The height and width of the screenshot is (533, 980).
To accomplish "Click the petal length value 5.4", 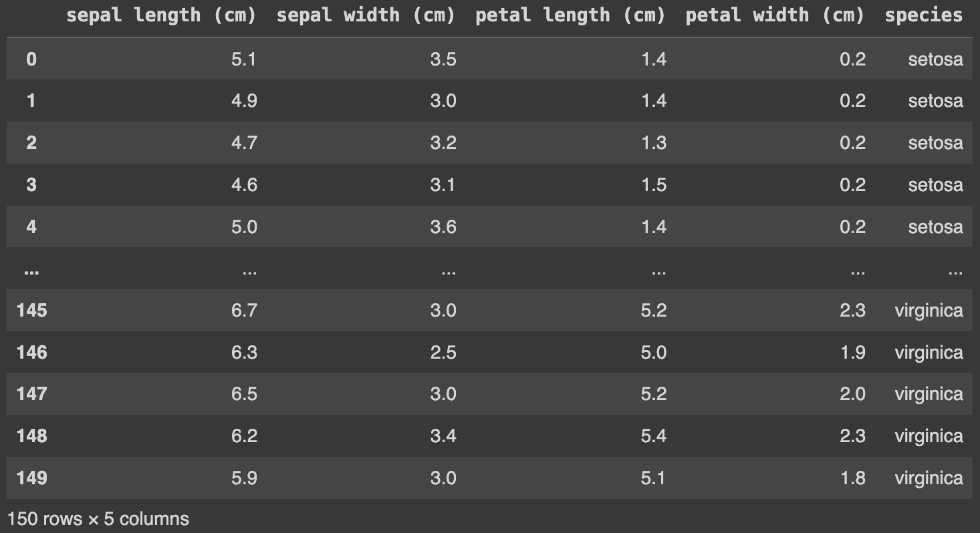I will pos(653,436).
